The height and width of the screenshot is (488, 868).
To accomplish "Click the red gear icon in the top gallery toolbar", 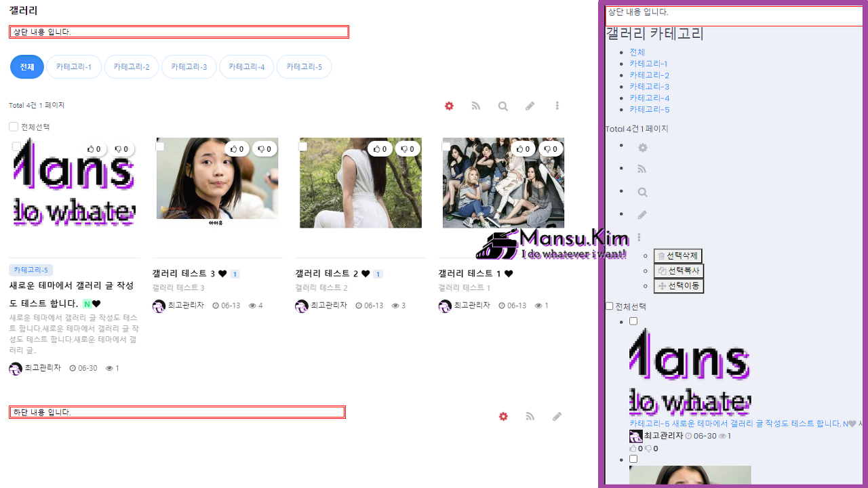I will [x=449, y=106].
